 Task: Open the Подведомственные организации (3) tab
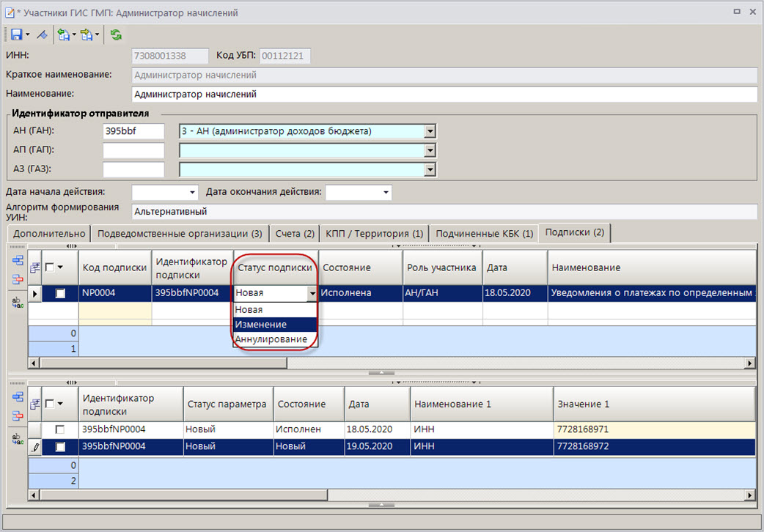pos(180,233)
